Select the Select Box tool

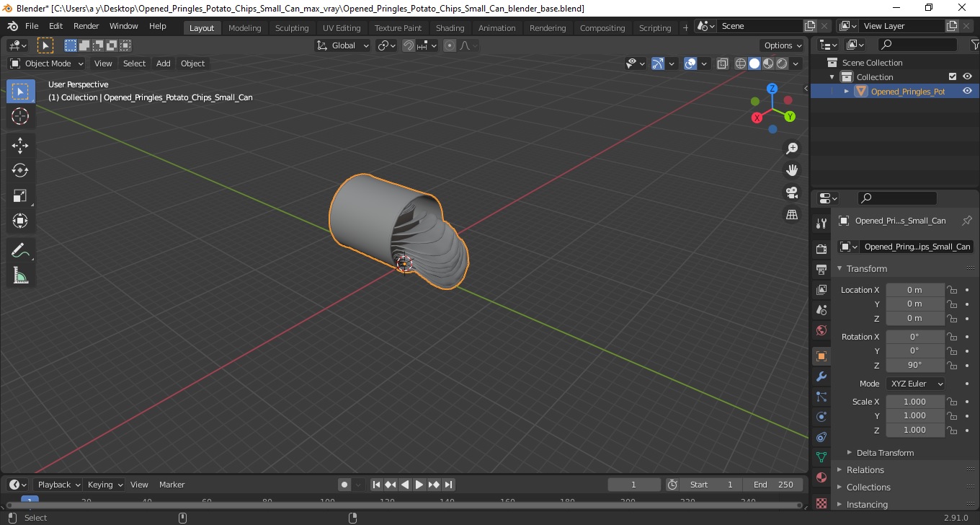[x=20, y=91]
